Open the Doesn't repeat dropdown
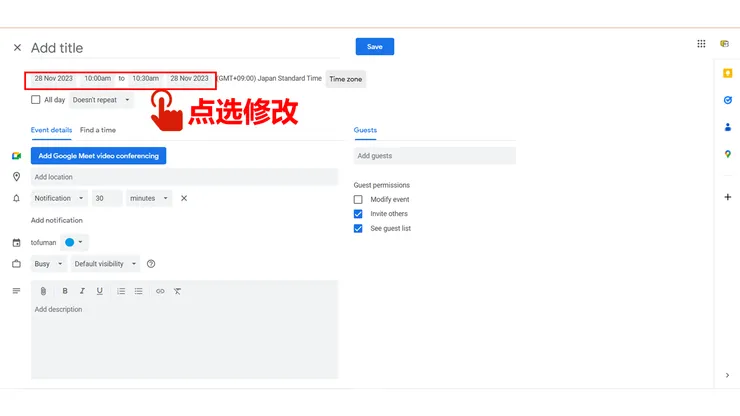Image resolution: width=740 pixels, height=416 pixels. (x=101, y=100)
